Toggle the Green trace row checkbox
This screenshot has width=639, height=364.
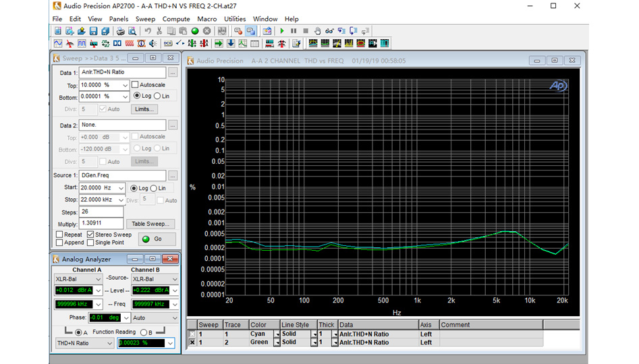[192, 342]
